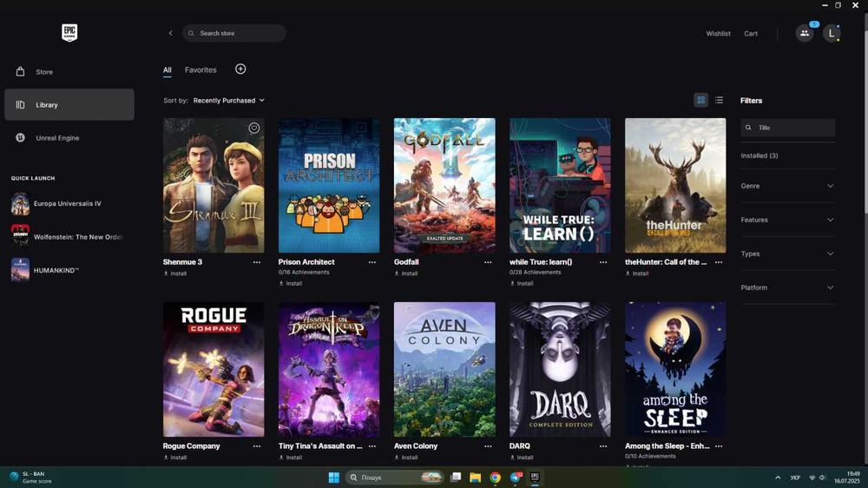Click the Epic Games logo
This screenshot has height=488, width=868.
[x=69, y=33]
